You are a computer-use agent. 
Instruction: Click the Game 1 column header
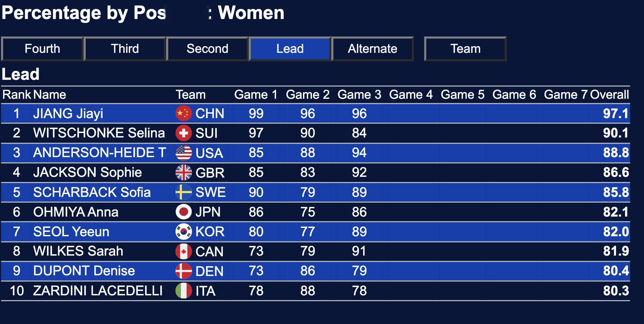tap(256, 95)
